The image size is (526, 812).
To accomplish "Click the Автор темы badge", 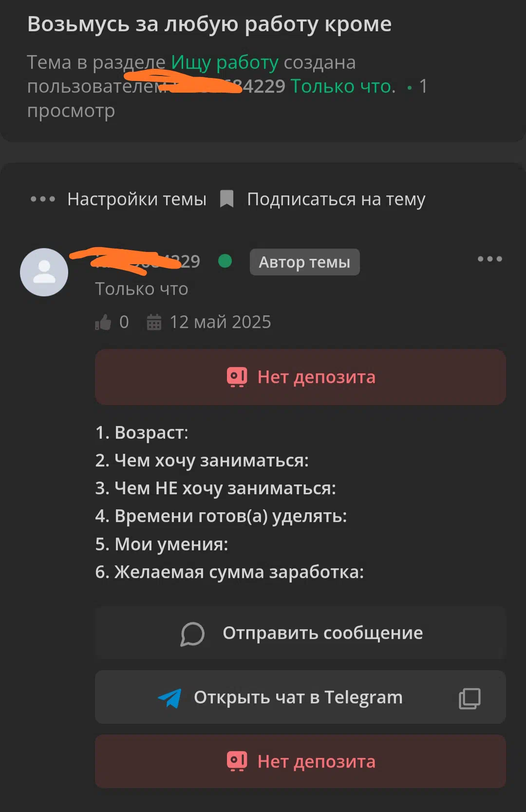I will coord(304,262).
